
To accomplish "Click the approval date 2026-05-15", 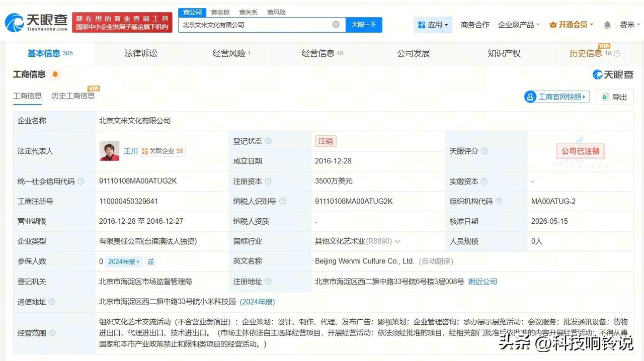I will [550, 221].
